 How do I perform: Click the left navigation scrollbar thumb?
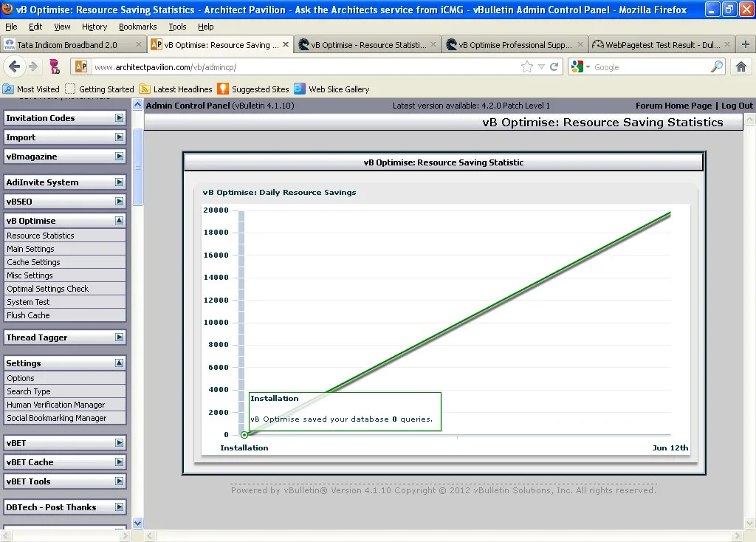tap(137, 167)
